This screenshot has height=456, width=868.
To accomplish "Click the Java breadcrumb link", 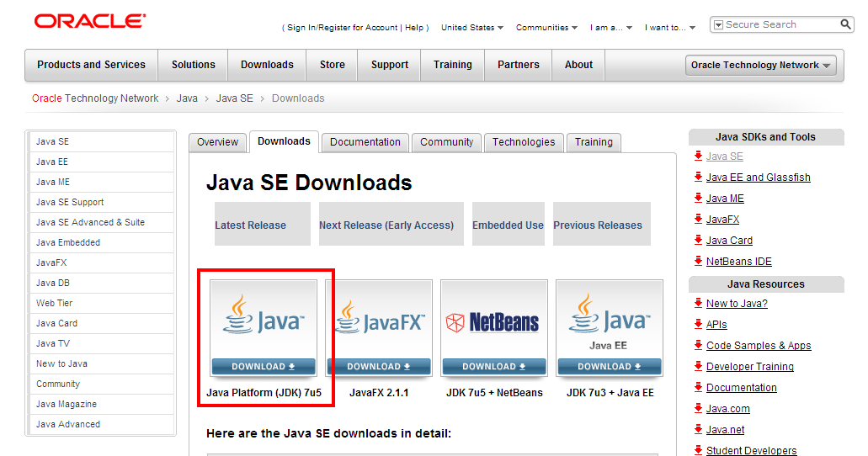I will (187, 98).
